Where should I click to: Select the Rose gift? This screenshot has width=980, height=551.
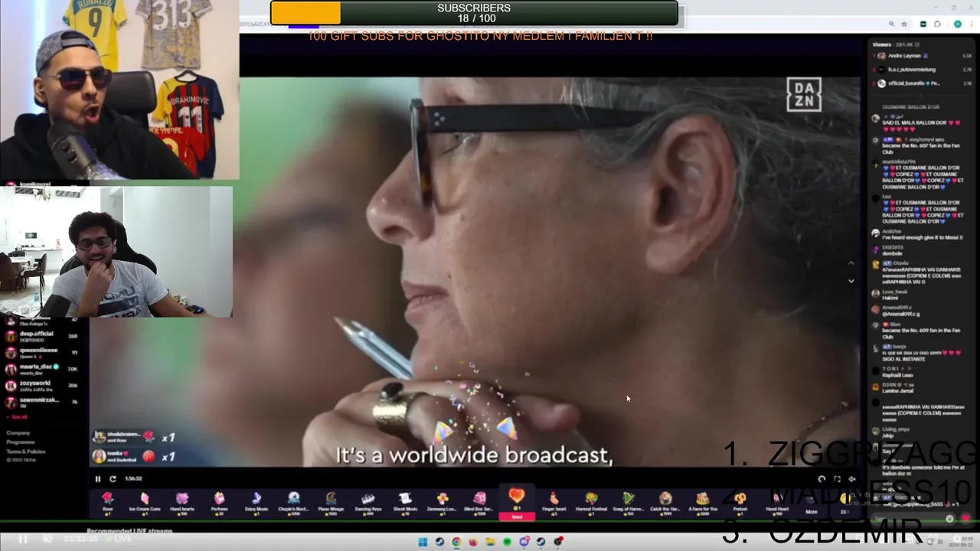coord(107,502)
